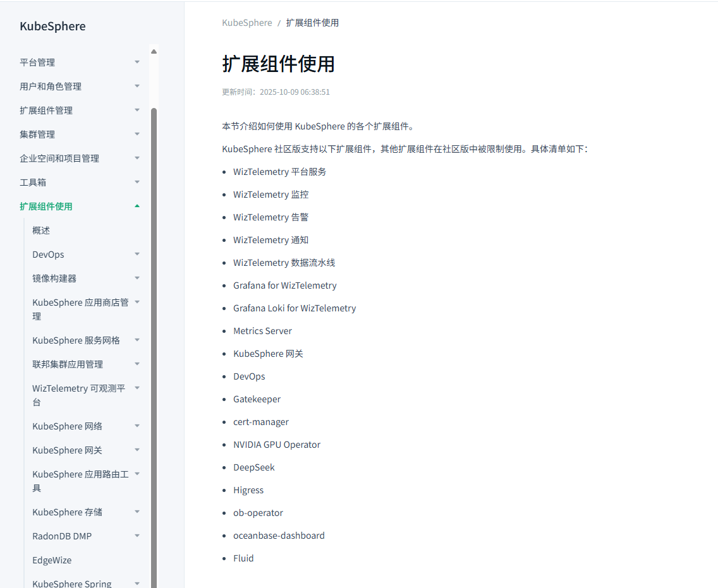Expand the RadonDB DMP submenu arrow
The width and height of the screenshot is (718, 588).
(137, 536)
